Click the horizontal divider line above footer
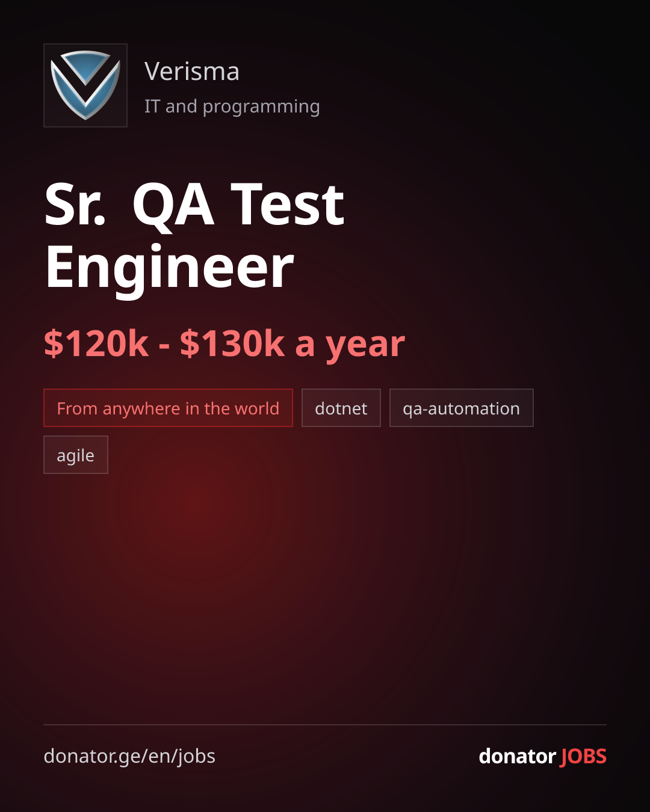 click(325, 725)
